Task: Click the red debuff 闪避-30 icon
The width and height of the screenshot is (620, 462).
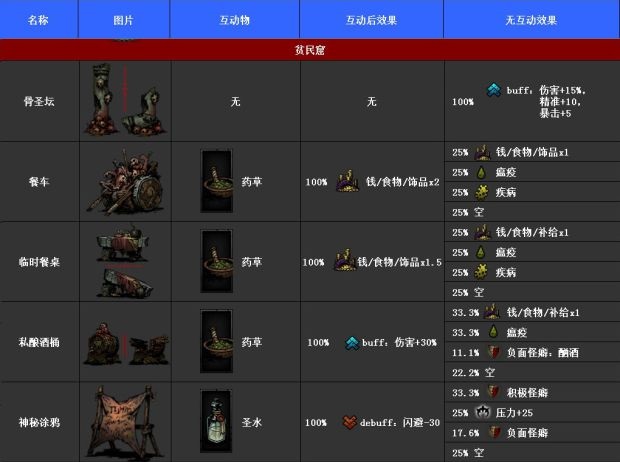Action: pos(349,422)
